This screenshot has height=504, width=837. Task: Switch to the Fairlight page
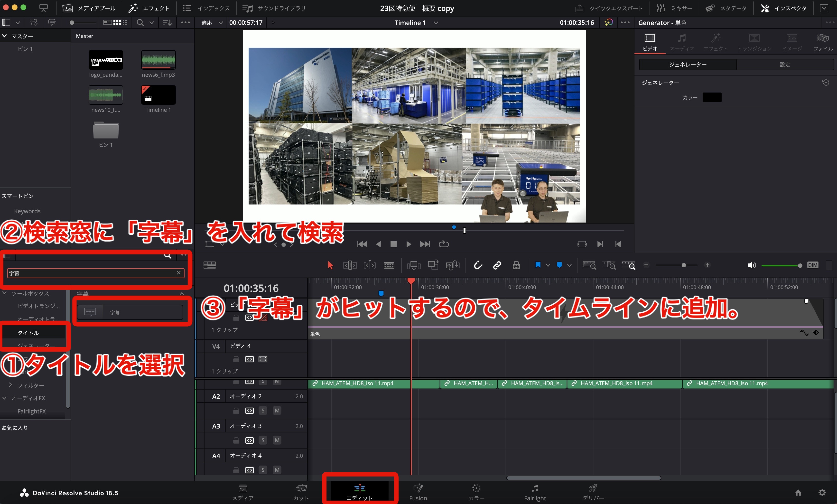pos(535,493)
